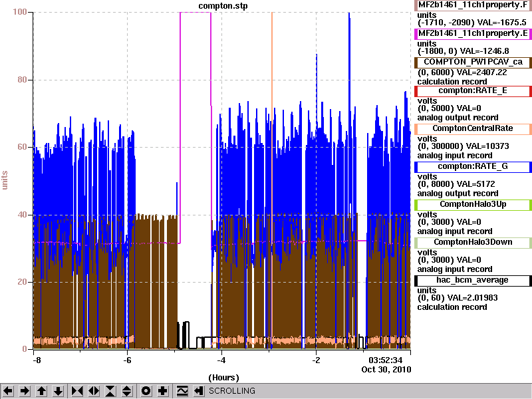
Task: Click the waveform auto-scale toolbar icon
Action: 182,391
